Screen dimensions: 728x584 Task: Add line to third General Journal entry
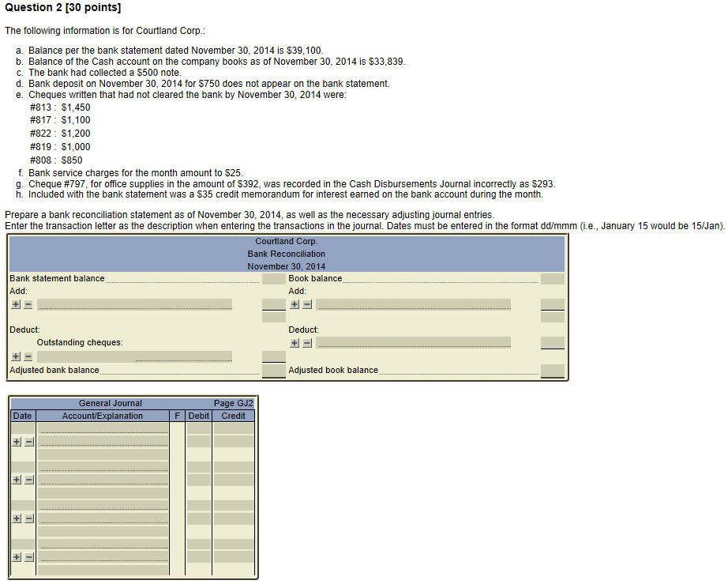point(17,518)
